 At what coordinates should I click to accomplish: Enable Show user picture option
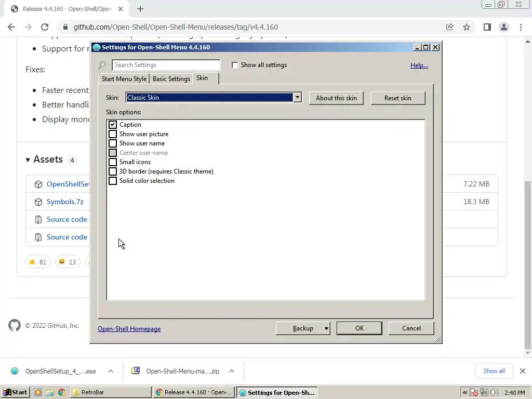click(x=113, y=134)
